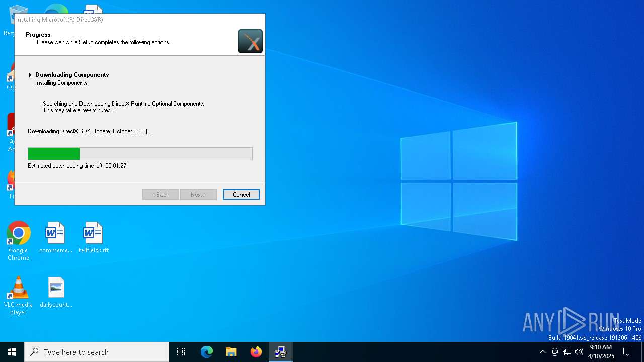Select the 'Downloading Components' step text
This screenshot has height=362, width=644.
pyautogui.click(x=72, y=75)
